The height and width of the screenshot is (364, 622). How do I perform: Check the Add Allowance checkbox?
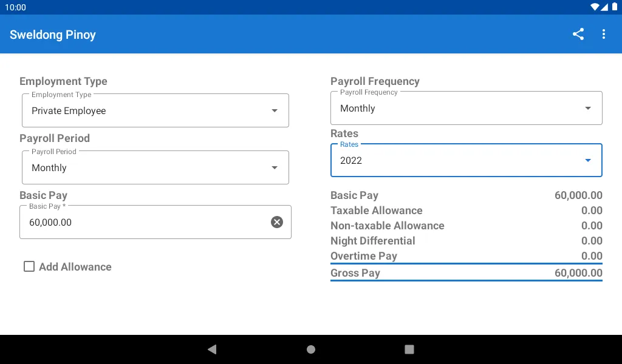[29, 266]
